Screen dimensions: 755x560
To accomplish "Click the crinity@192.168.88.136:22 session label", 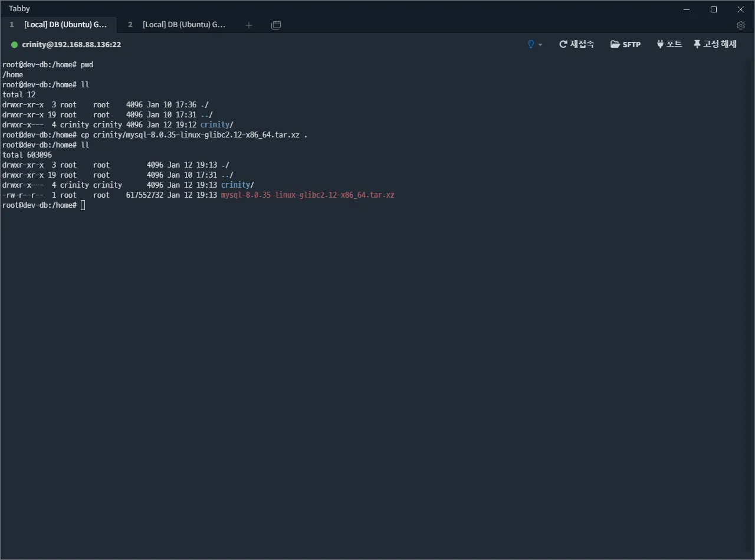I will (71, 45).
